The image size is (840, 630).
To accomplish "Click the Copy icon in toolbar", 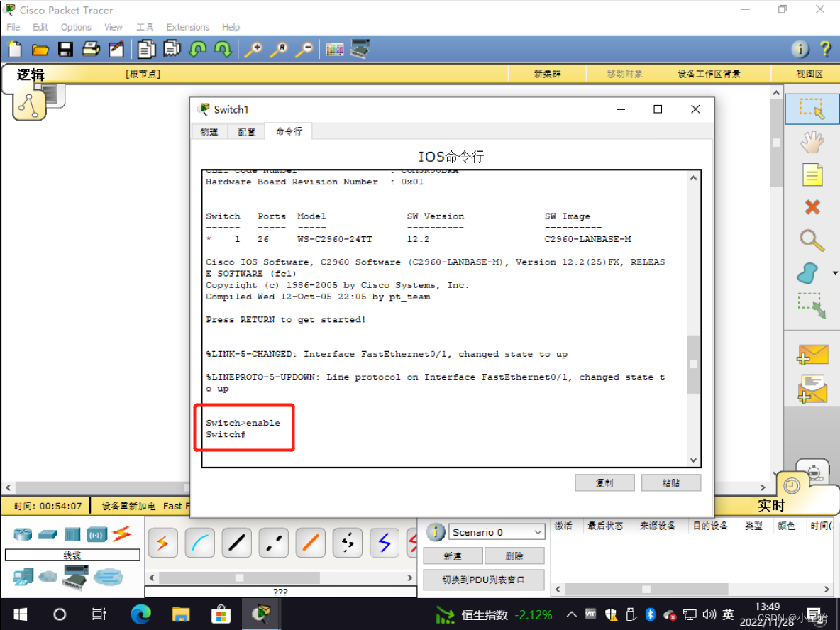I will click(x=146, y=49).
